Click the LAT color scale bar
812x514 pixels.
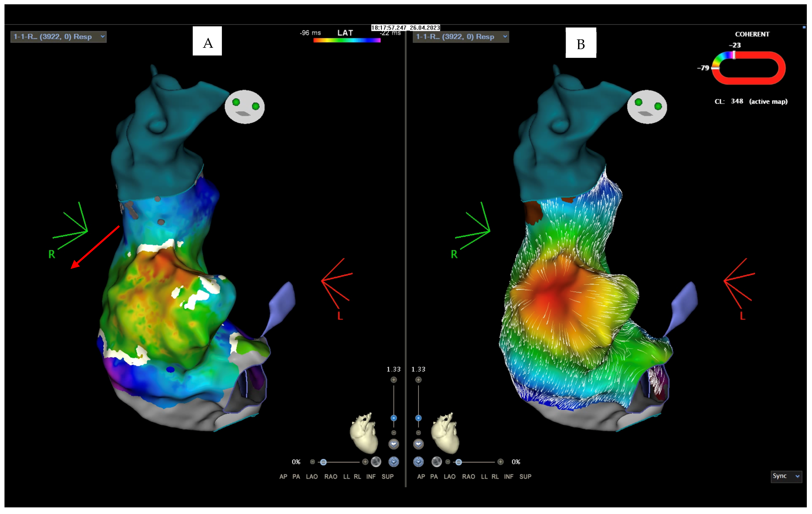(x=347, y=41)
